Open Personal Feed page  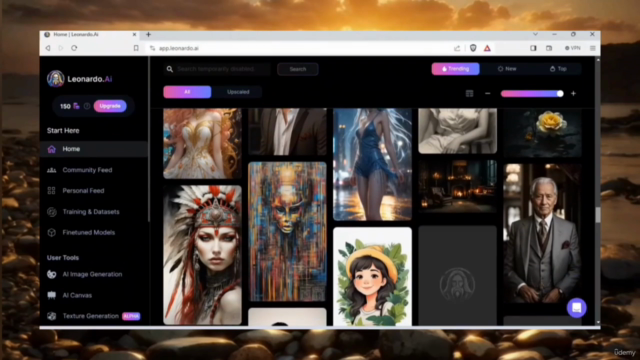click(x=83, y=191)
